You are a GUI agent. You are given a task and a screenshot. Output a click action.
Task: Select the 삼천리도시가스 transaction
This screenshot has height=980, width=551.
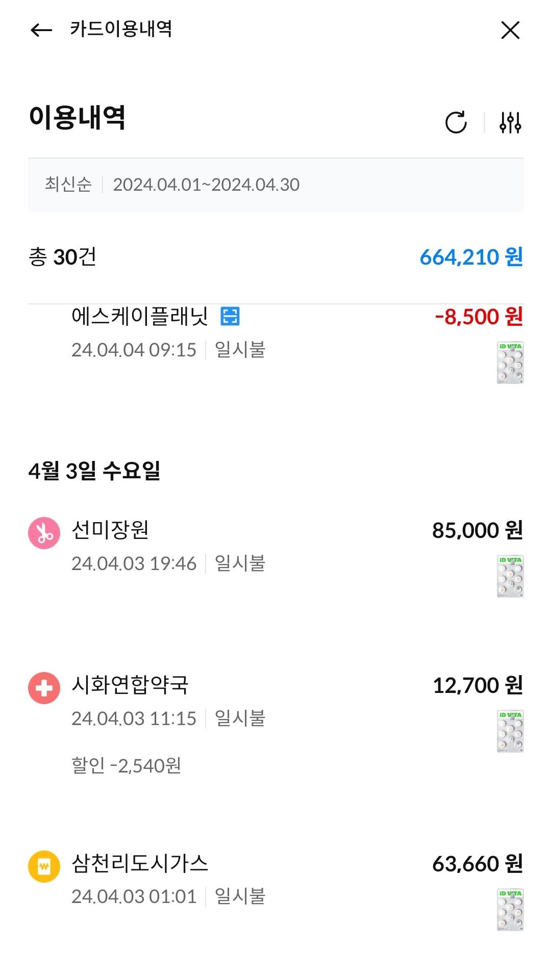(140, 863)
